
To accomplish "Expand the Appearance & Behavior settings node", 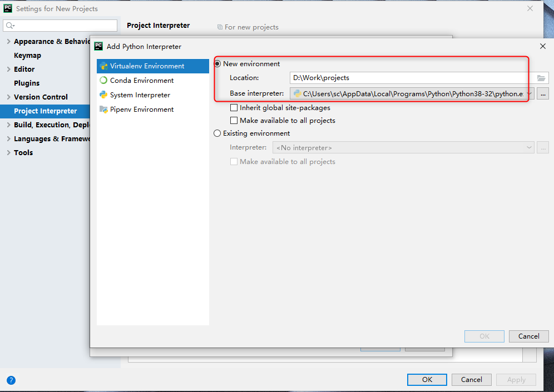I will click(8, 41).
